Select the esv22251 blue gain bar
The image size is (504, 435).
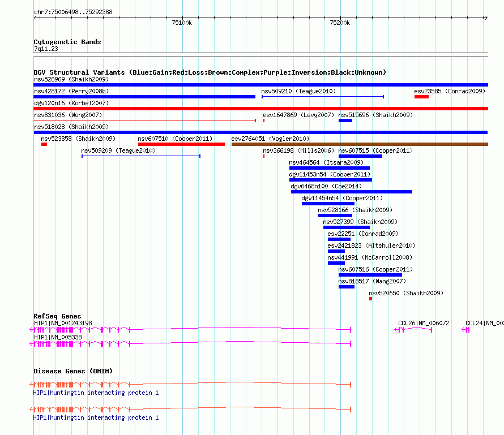coord(339,239)
